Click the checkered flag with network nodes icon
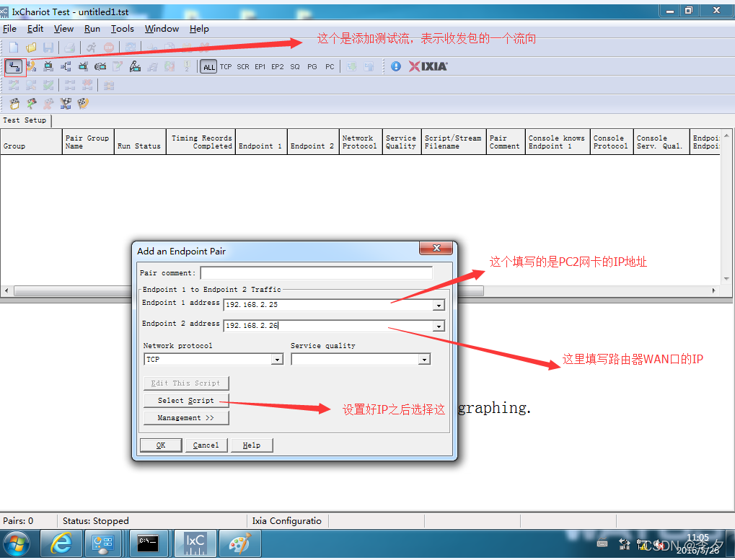 click(x=66, y=104)
